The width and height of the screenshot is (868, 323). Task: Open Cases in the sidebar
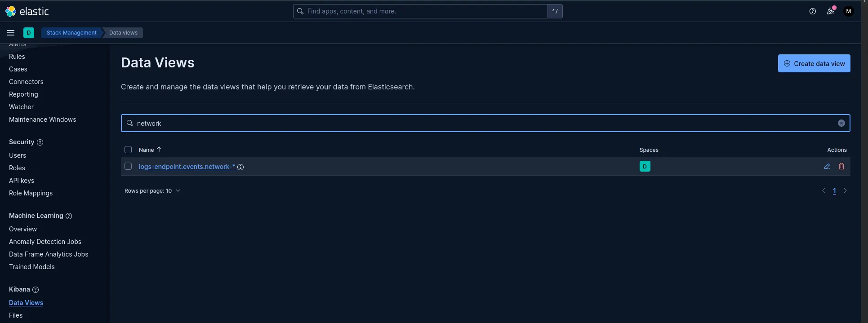click(18, 69)
